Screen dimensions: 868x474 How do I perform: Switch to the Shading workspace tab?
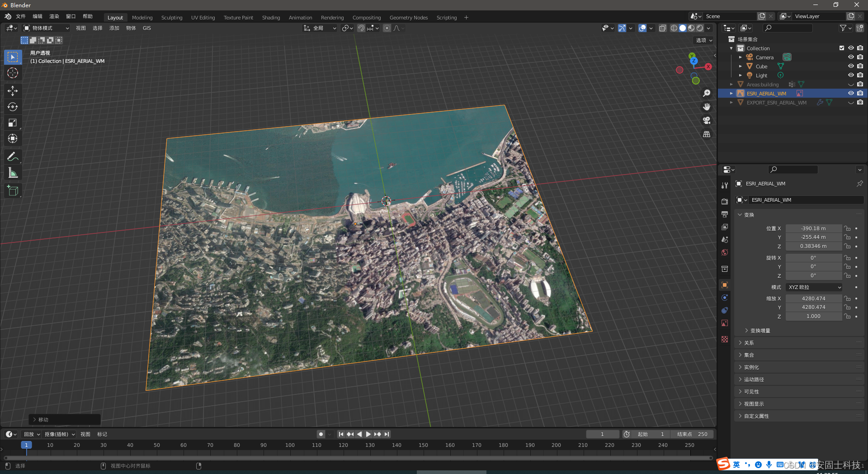pos(271,18)
